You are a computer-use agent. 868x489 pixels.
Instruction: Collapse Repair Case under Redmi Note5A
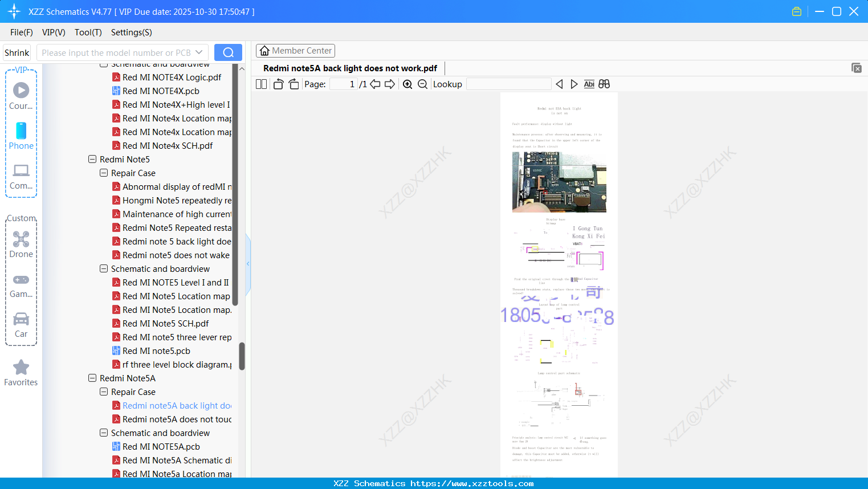tap(104, 392)
